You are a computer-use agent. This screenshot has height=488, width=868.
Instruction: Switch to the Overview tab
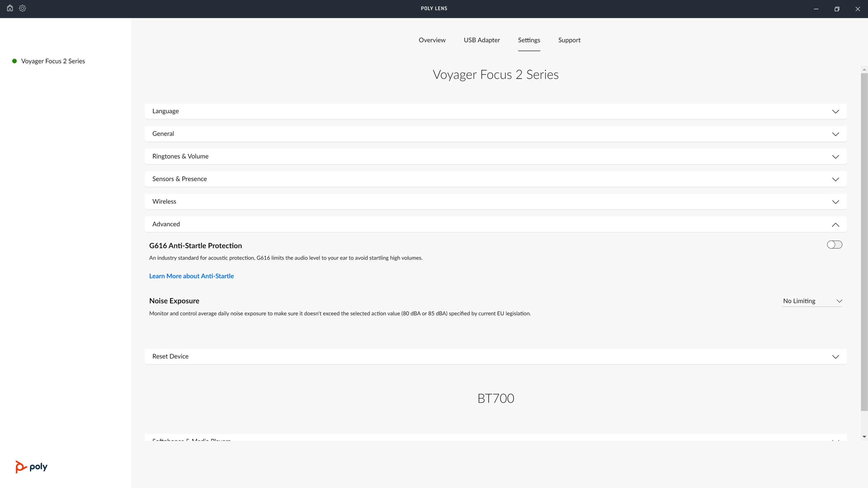click(x=432, y=40)
